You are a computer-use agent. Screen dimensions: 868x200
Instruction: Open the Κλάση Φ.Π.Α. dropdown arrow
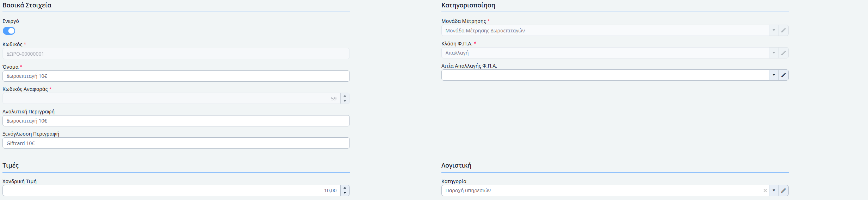coord(774,53)
